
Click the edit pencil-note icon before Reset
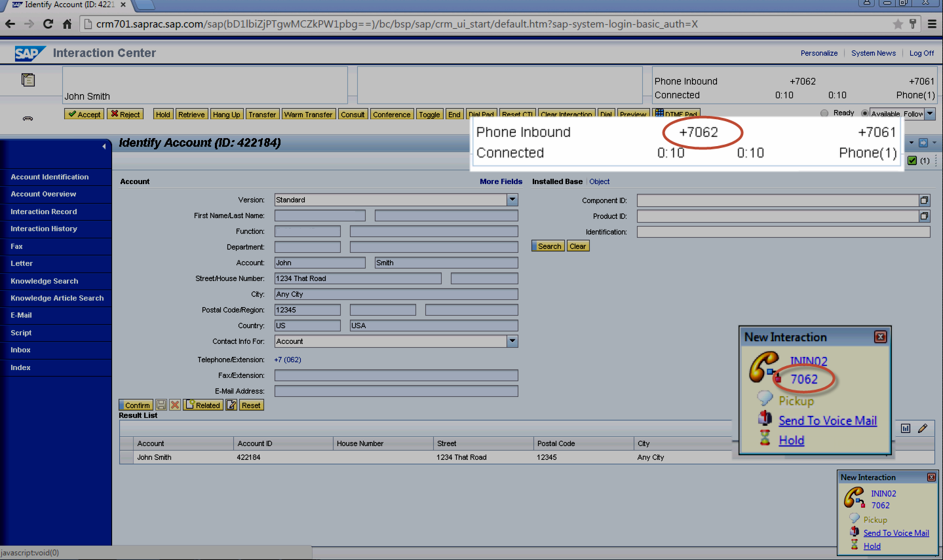click(231, 405)
